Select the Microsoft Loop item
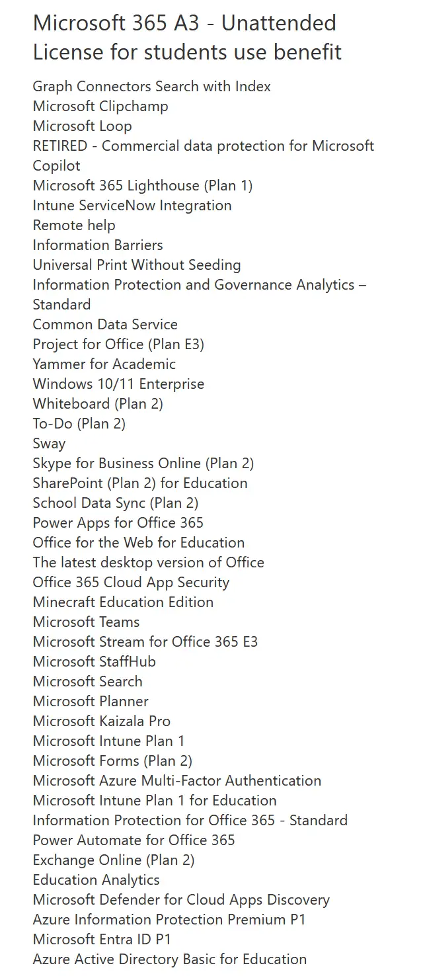The width and height of the screenshot is (421, 980). pos(82,126)
